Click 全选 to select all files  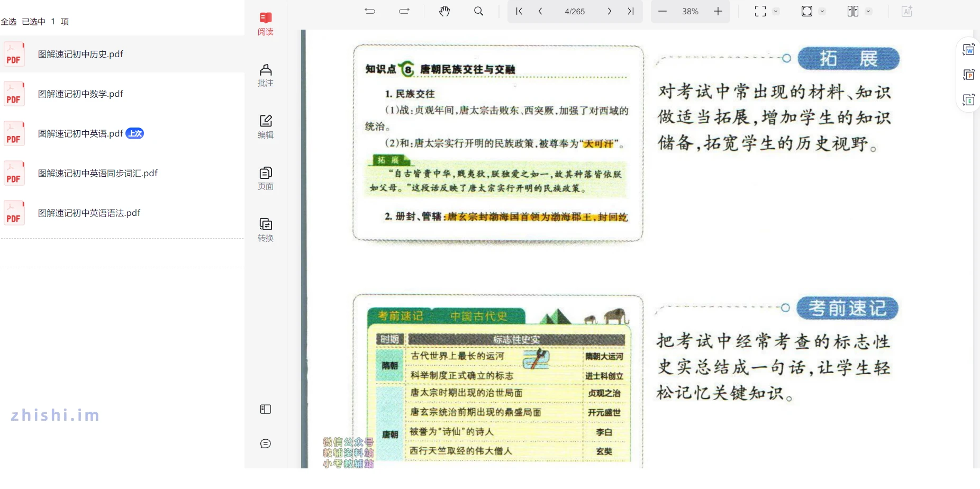pos(8,22)
